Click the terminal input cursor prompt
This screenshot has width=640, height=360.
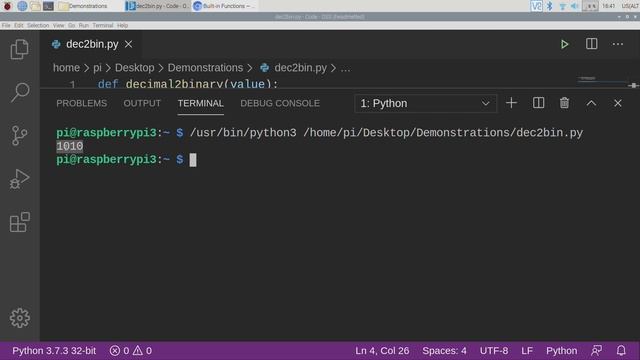(x=193, y=160)
